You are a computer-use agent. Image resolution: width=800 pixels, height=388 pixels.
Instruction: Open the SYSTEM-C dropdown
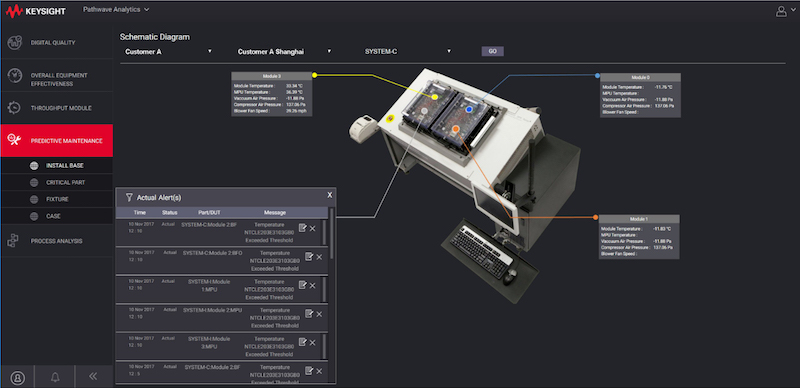tap(408, 51)
